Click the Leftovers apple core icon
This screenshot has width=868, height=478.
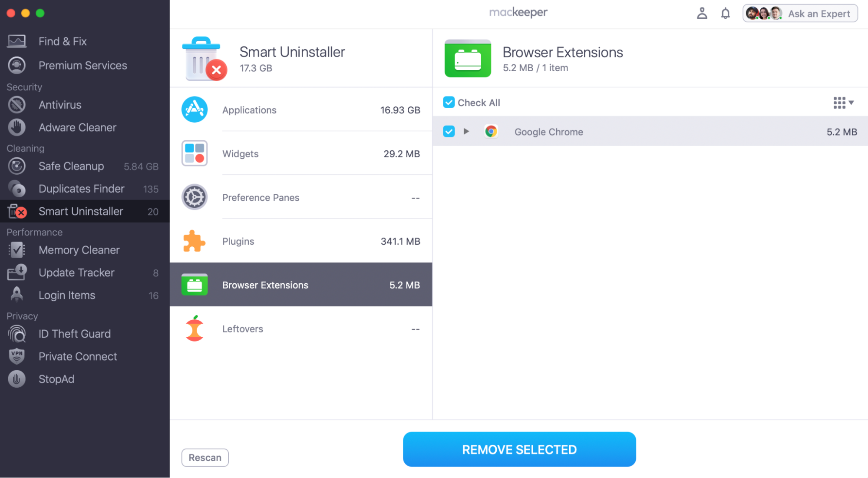pos(194,329)
